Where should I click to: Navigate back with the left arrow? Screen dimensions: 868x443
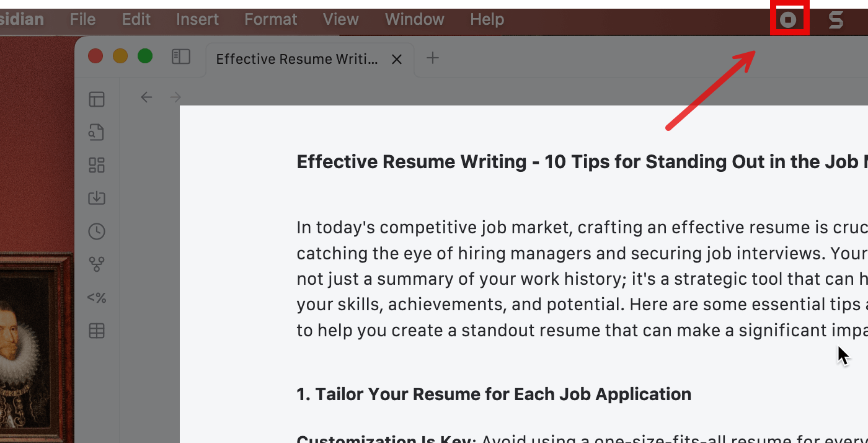click(146, 97)
